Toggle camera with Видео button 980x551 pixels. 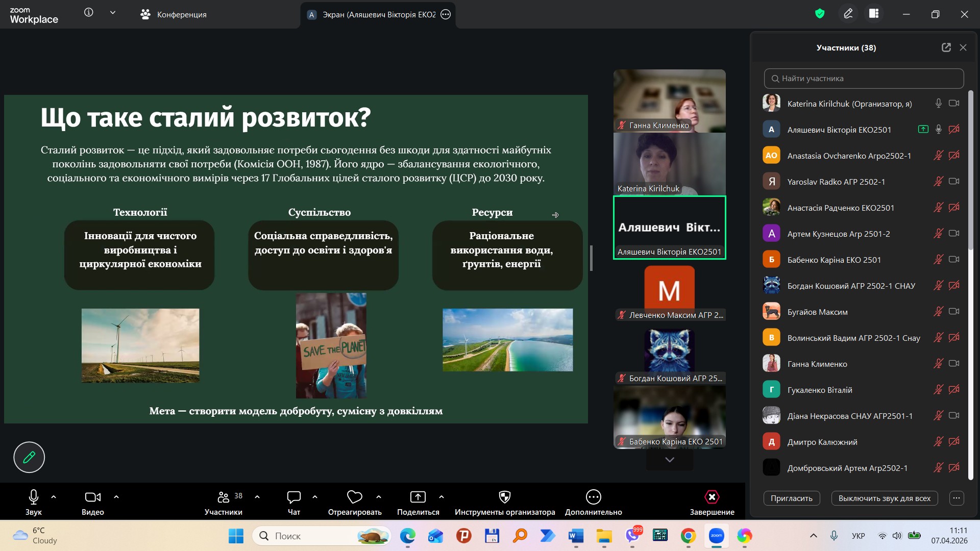pyautogui.click(x=92, y=497)
